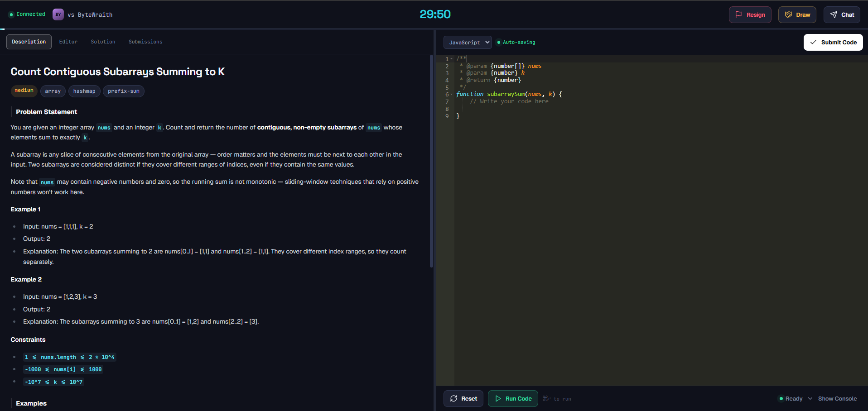Click the Connected status indicator

[27, 14]
